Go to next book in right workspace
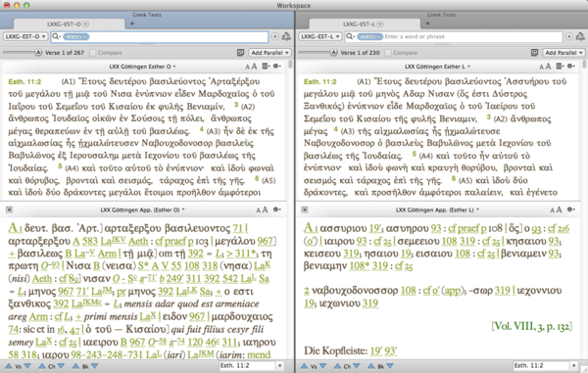 pos(390,366)
